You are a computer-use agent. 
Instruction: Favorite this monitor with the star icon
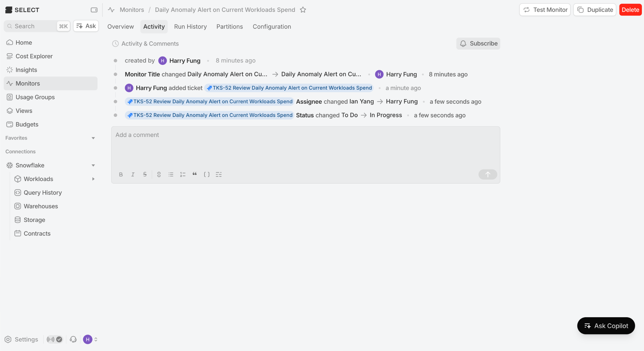(x=303, y=10)
